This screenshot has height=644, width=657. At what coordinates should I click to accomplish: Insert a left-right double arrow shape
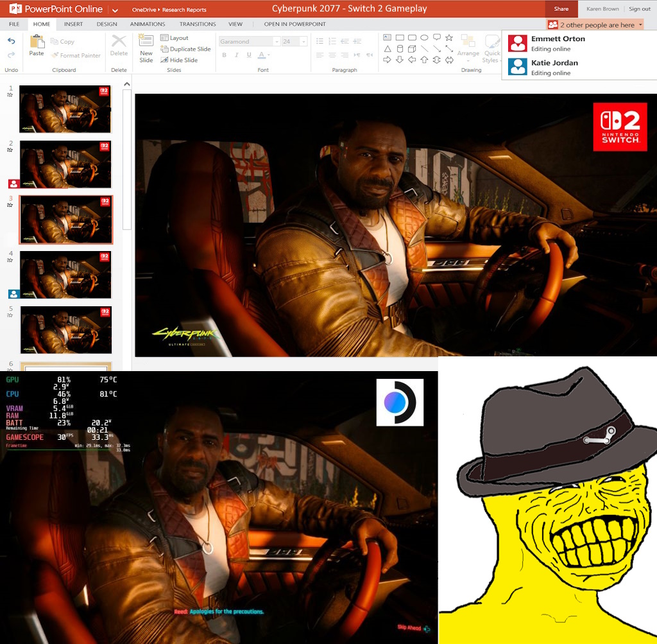(448, 60)
